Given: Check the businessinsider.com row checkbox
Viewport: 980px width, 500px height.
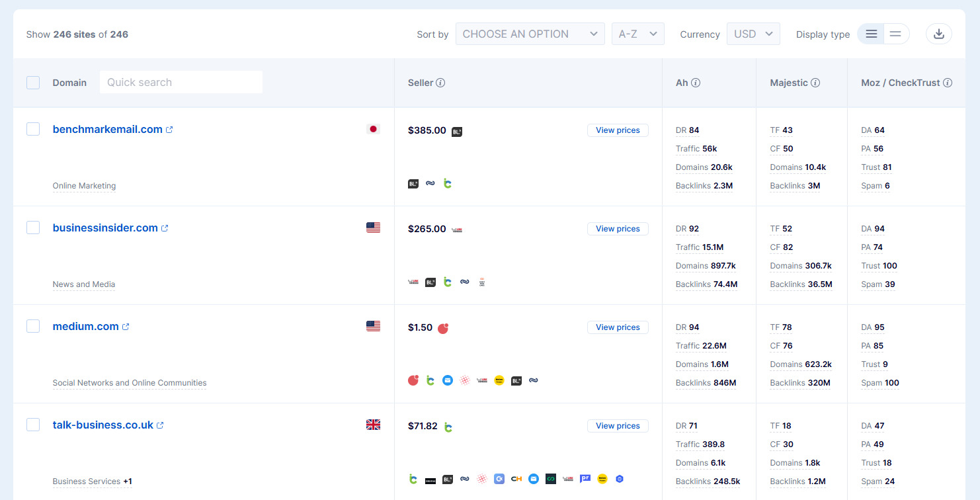Looking at the screenshot, I should pyautogui.click(x=33, y=228).
